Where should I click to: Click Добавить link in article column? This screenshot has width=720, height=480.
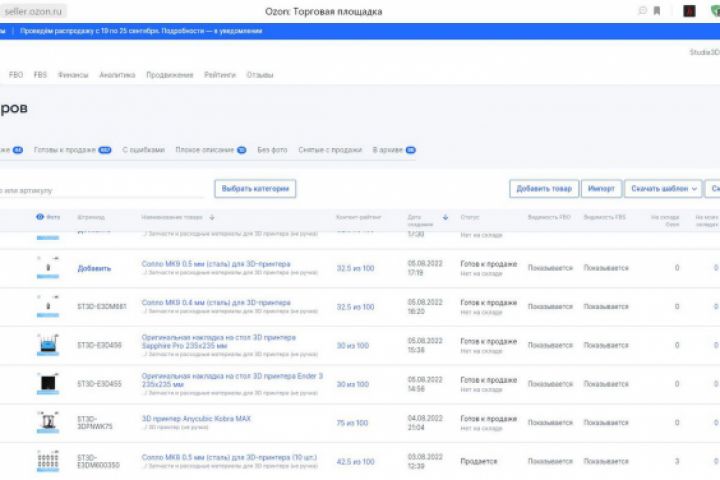click(x=94, y=268)
